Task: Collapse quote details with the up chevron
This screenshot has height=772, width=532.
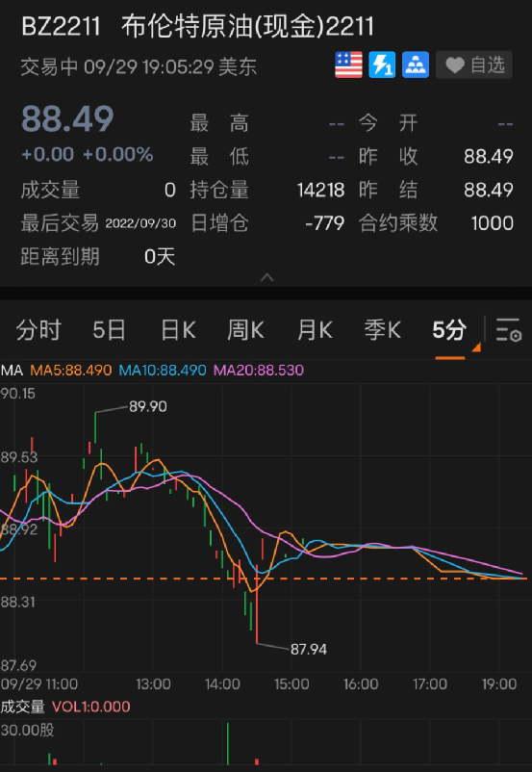Action: (x=266, y=277)
